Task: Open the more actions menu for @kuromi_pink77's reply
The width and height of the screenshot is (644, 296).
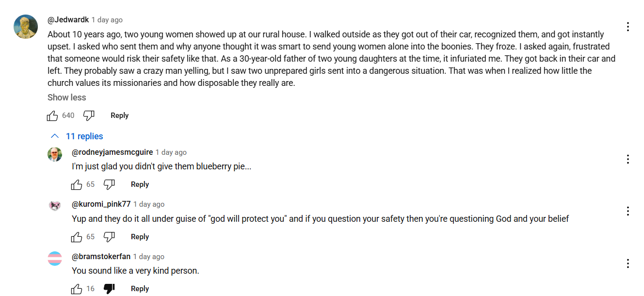Action: point(628,211)
